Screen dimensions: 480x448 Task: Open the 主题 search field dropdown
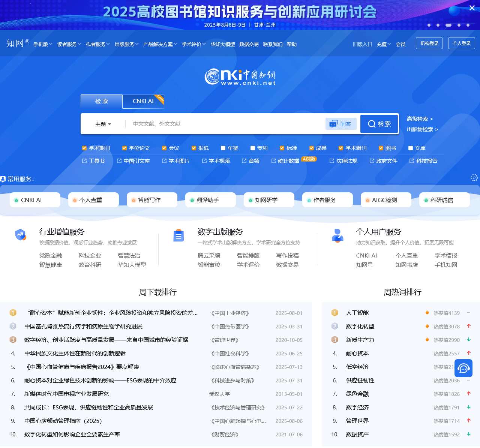point(103,124)
